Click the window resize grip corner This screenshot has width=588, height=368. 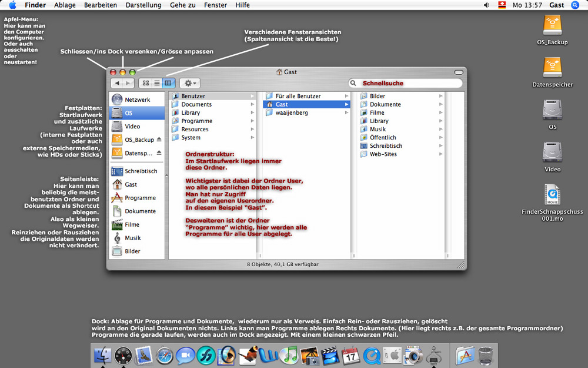[x=461, y=265]
